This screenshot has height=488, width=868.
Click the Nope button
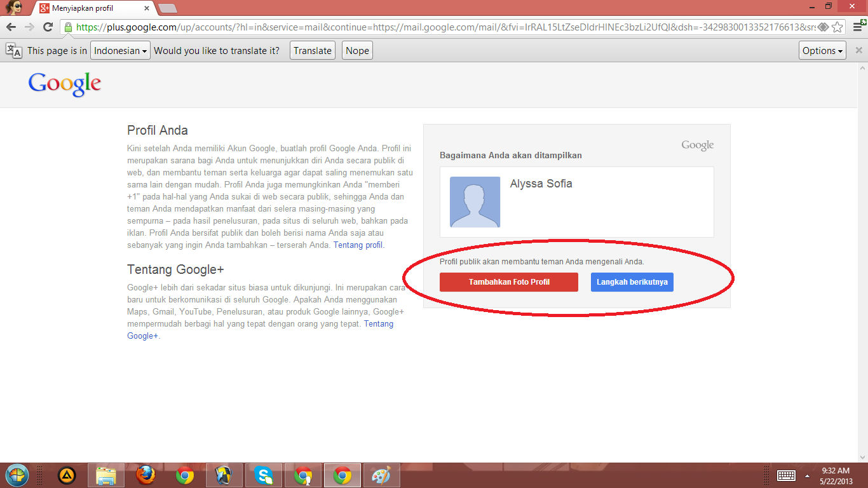click(x=357, y=51)
